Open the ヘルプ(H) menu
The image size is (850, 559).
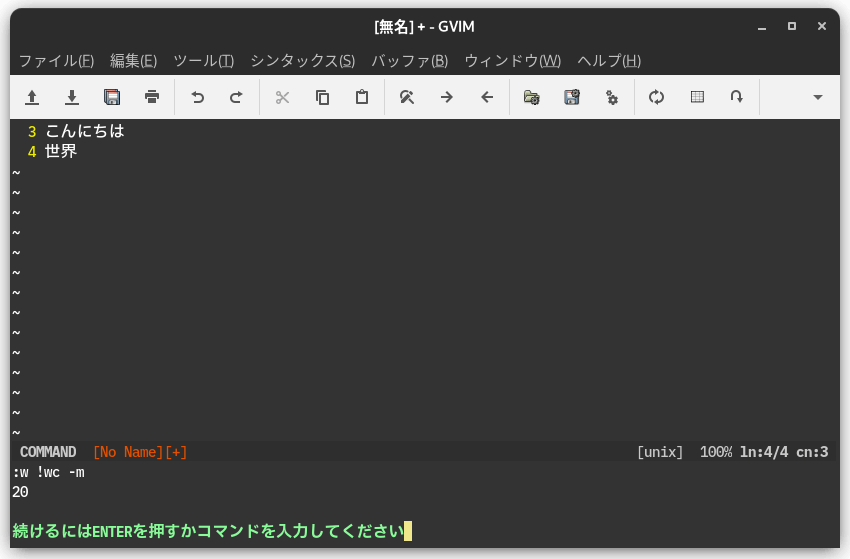click(x=609, y=61)
